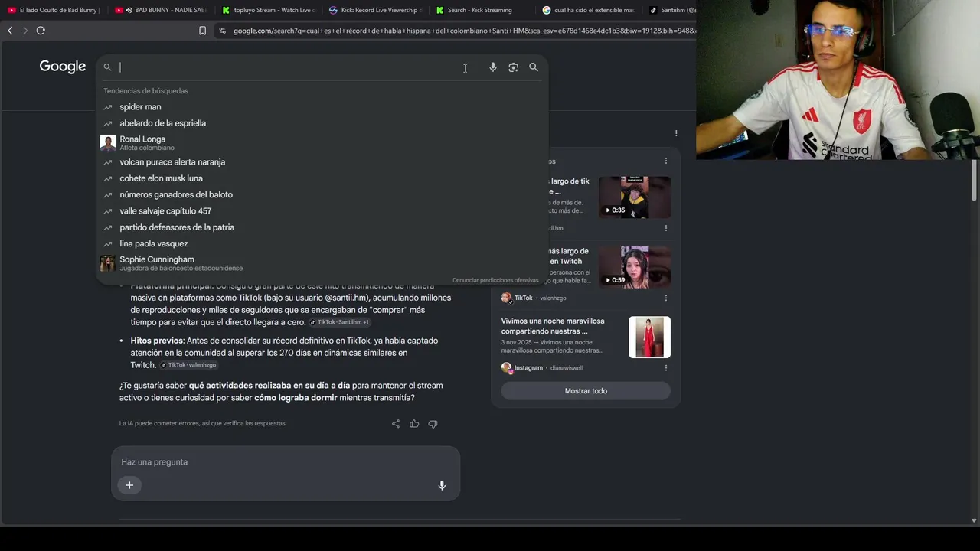Viewport: 980px width, 551px height.
Task: Select the Ronal Longa suggestion
Action: pos(322,142)
